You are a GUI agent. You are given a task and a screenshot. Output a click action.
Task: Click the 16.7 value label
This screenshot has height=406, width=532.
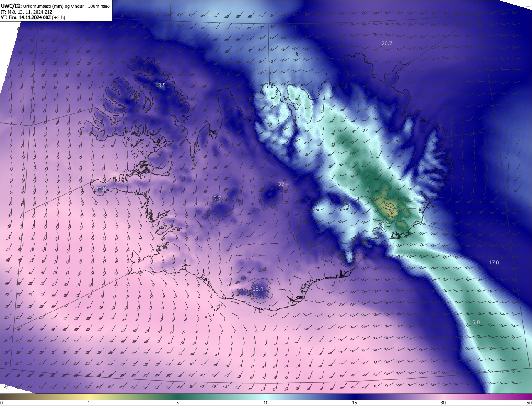point(216,198)
